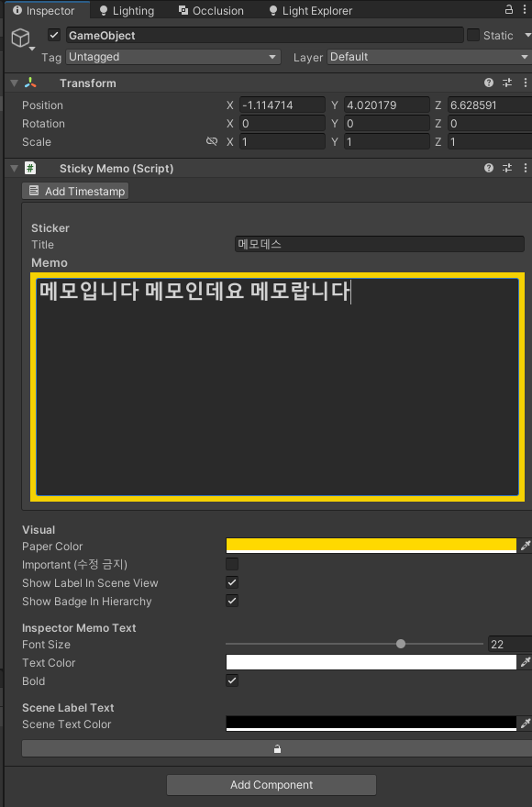
Task: Collapse the Transform component foldout
Action: [14, 83]
